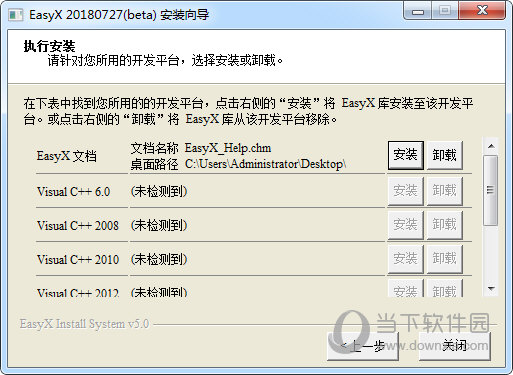513x375 pixels.
Task: Click the 执行安装 heading
Action: coord(49,46)
